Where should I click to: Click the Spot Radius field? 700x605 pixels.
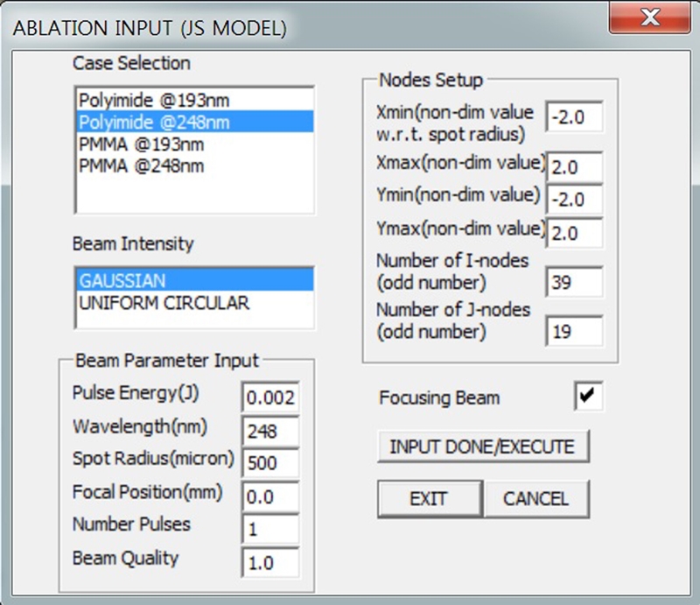tap(271, 463)
